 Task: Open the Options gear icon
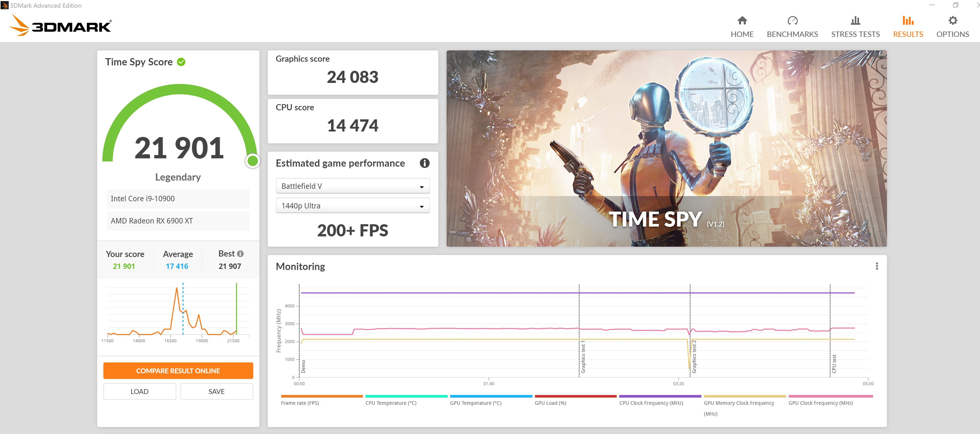(x=952, y=21)
